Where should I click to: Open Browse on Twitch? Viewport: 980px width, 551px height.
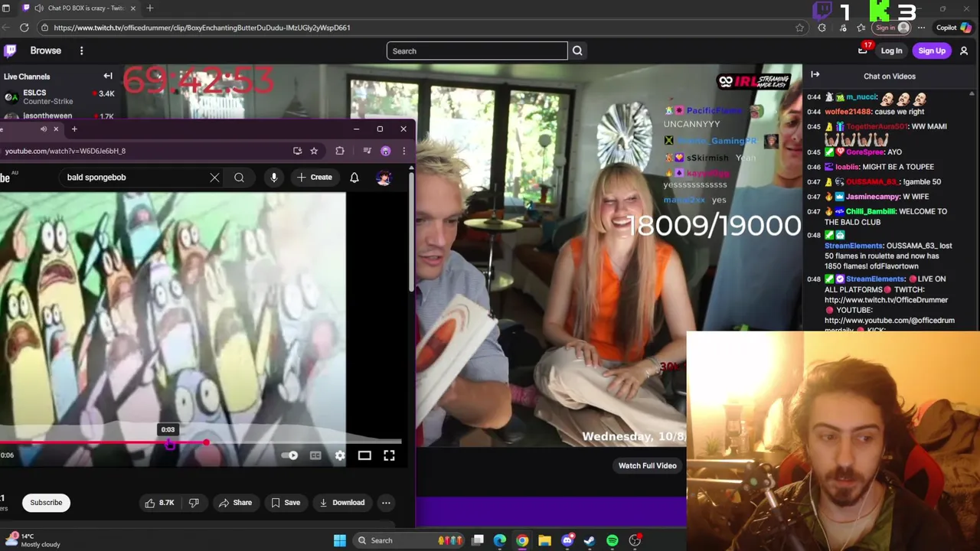[46, 51]
